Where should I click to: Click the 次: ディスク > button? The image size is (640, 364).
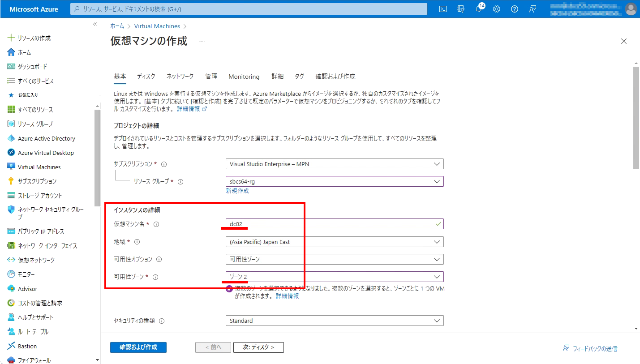click(258, 347)
